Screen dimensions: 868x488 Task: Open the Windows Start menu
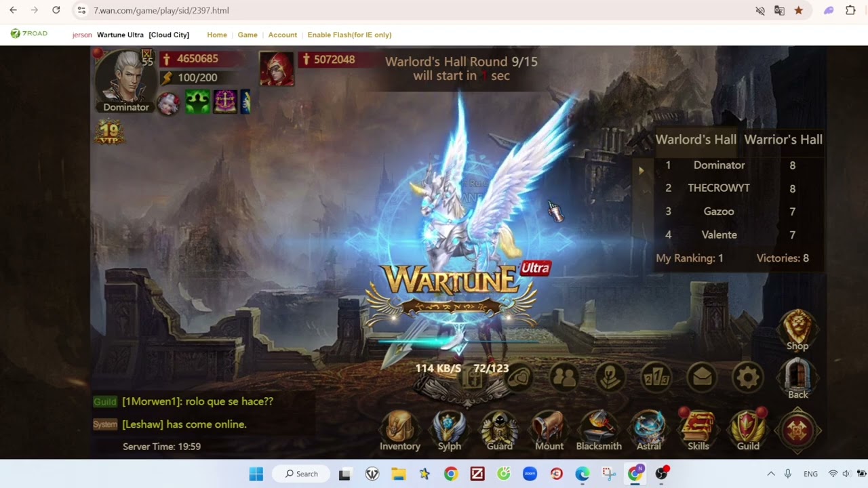(256, 474)
